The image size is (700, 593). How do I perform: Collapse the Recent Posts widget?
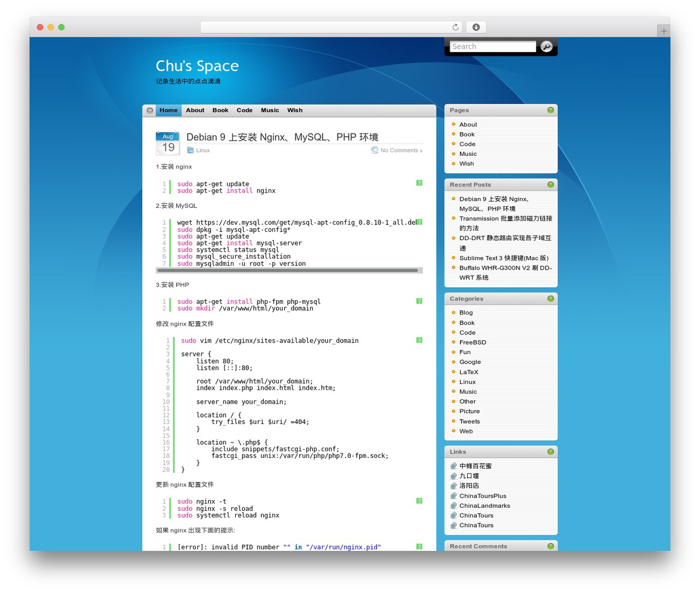click(x=551, y=184)
